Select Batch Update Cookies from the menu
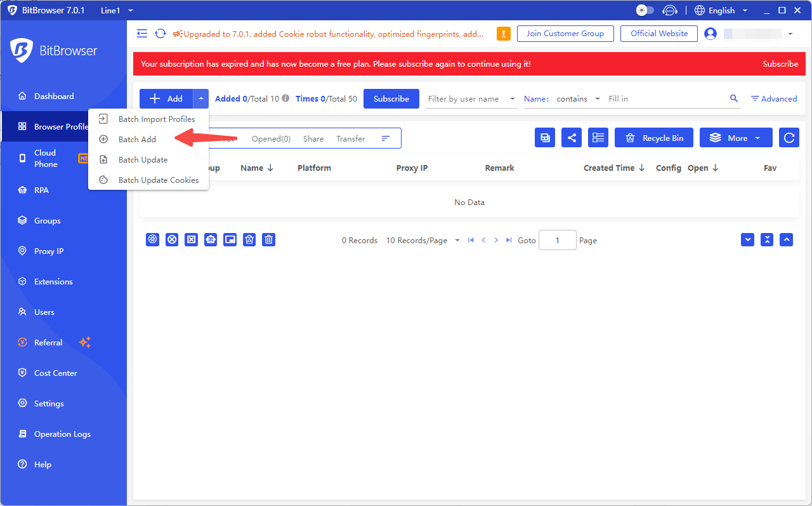 tap(148, 180)
